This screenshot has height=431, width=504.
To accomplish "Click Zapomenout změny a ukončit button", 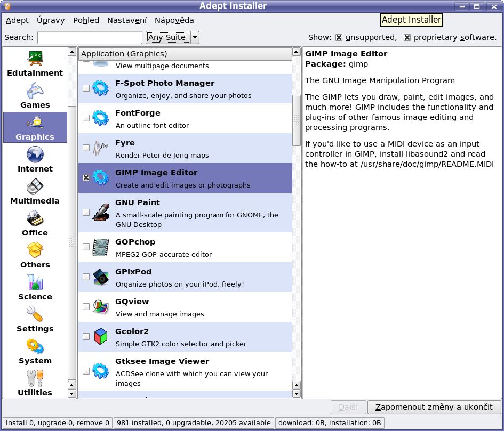I will pos(434,407).
